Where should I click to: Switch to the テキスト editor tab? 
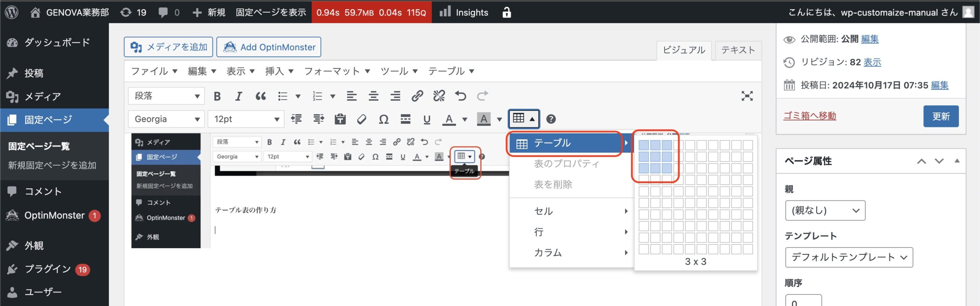pos(738,50)
